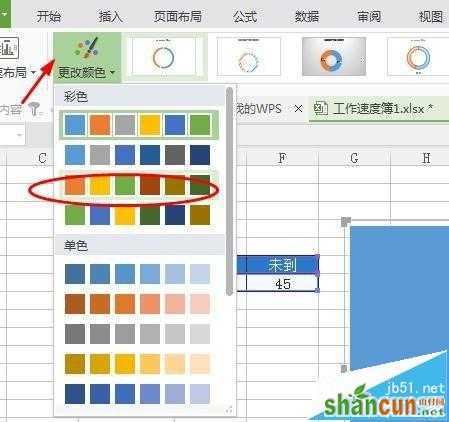
Task: Pick darkest blue swatch in first monochrome row
Action: 75,274
